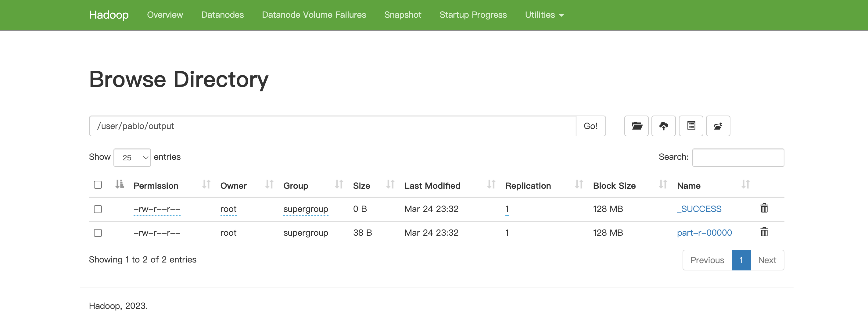
Task: Click the upload files cloud icon
Action: (x=663, y=126)
